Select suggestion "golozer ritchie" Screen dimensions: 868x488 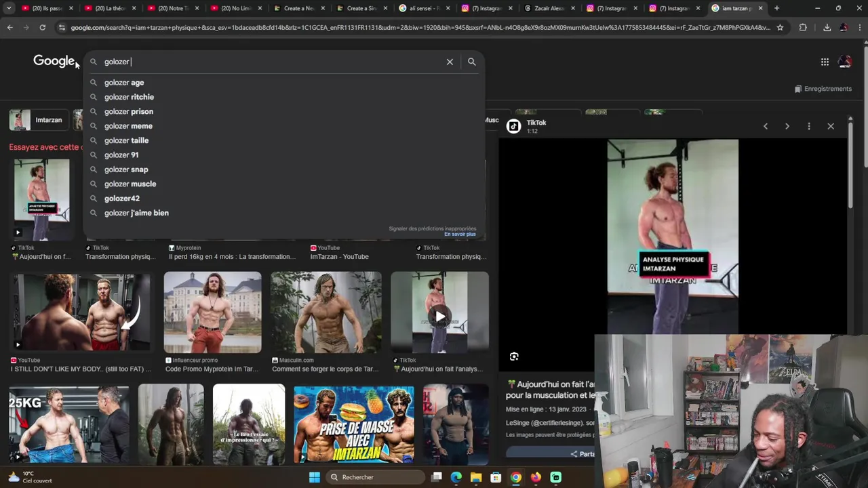[283, 97]
